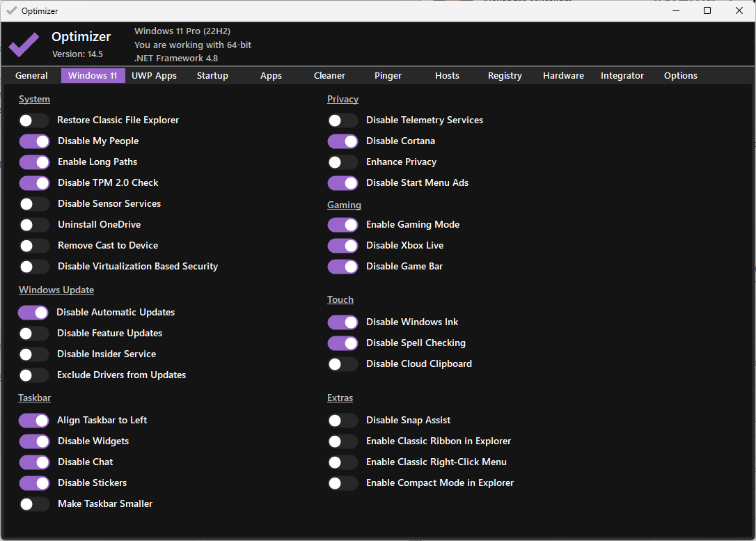Go to the Apps tab

click(x=271, y=76)
